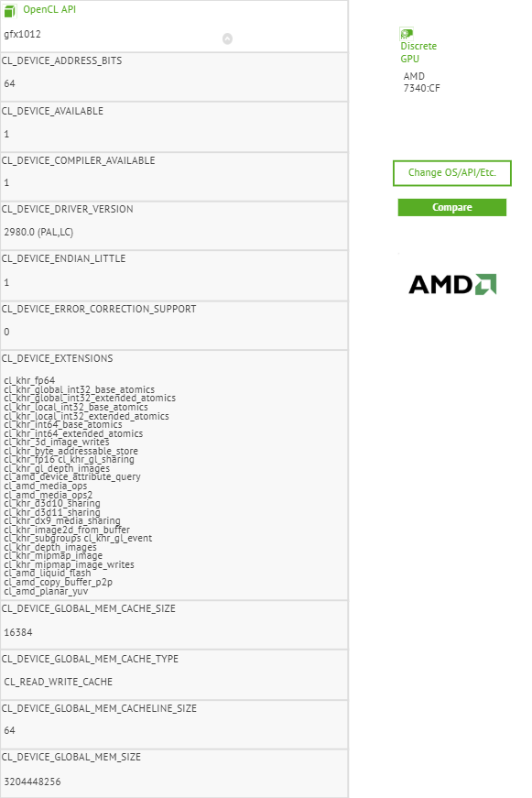532x798 pixels.
Task: Click the green OpenCL API cube icon
Action: (11, 9)
